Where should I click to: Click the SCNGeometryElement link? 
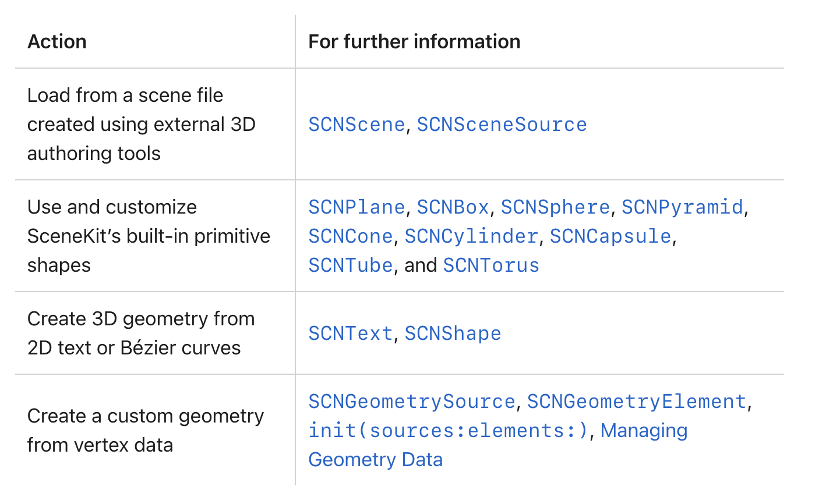(x=637, y=402)
